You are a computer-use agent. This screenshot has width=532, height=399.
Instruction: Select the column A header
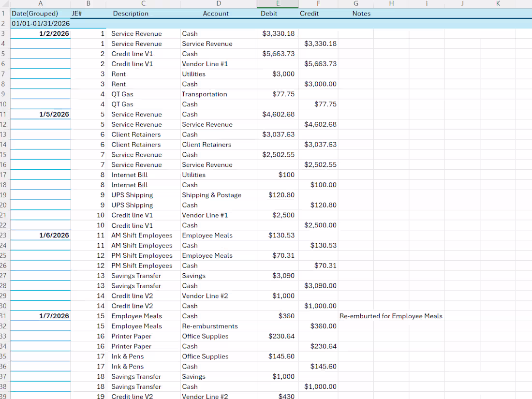41,4
